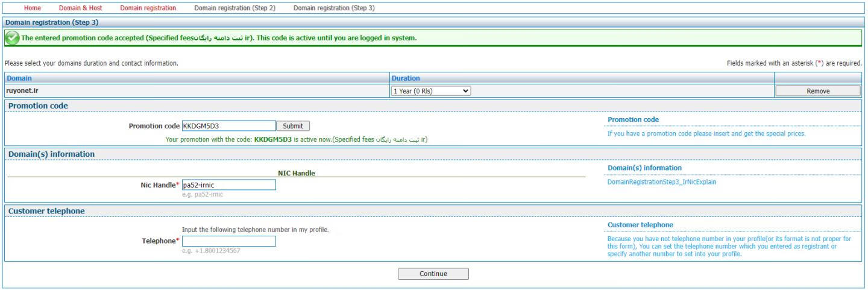Focus the Telephone input box
Image resolution: width=868 pixels, height=290 pixels.
tap(228, 241)
